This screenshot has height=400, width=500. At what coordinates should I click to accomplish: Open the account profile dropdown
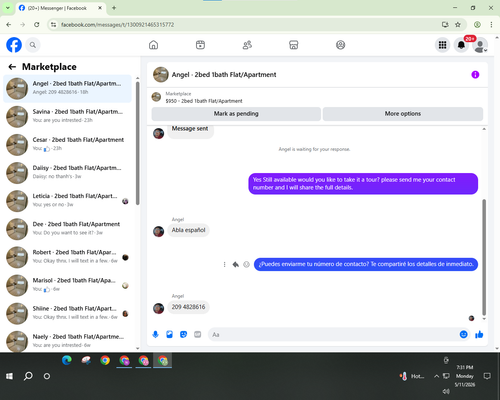point(480,45)
